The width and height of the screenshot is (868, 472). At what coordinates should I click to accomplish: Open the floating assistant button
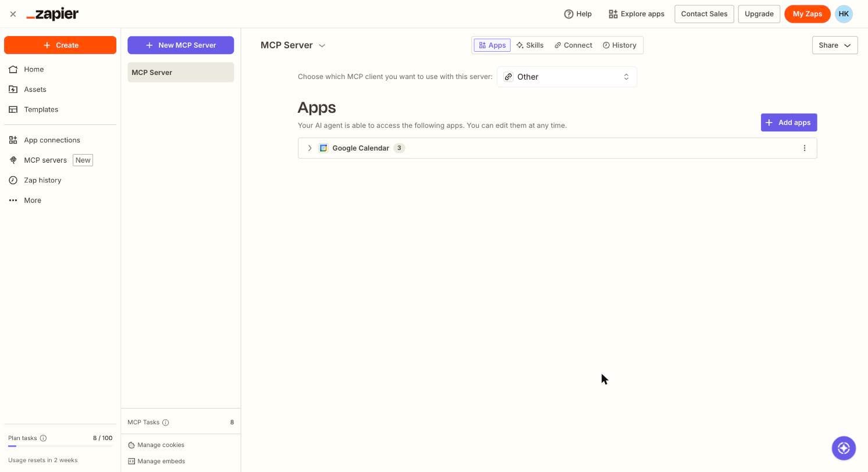click(844, 448)
